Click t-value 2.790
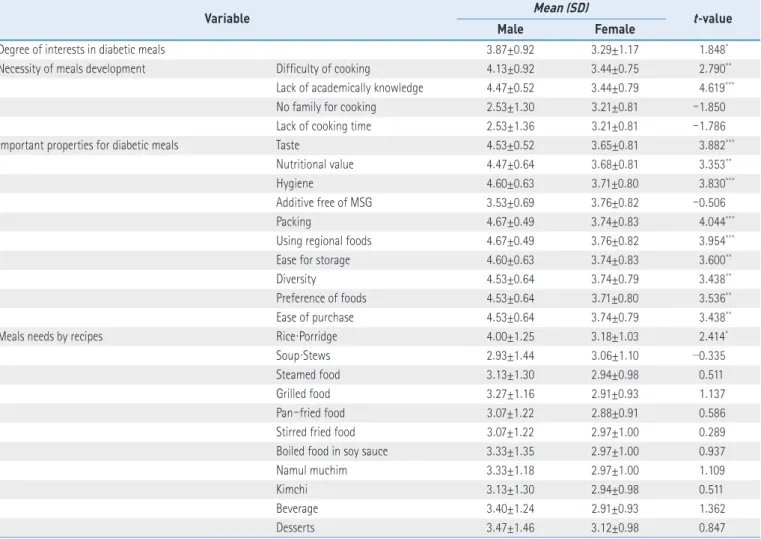Viewport: 761px width, 539px height. pyautogui.click(x=715, y=69)
